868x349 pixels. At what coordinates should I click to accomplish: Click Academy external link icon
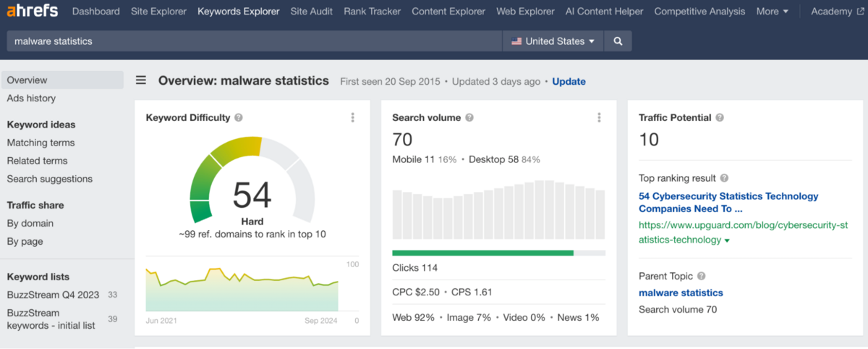tap(859, 12)
